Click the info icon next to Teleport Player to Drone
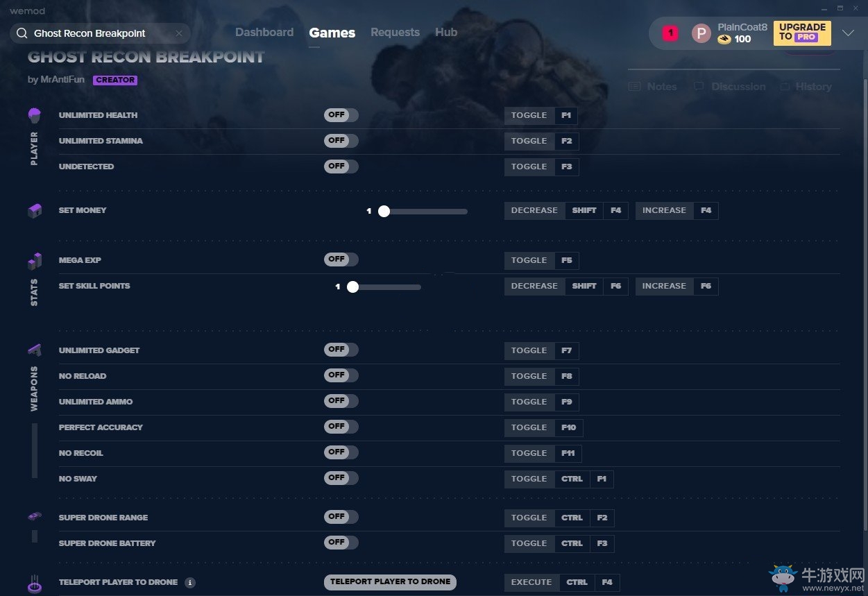This screenshot has width=868, height=596. pyautogui.click(x=190, y=583)
